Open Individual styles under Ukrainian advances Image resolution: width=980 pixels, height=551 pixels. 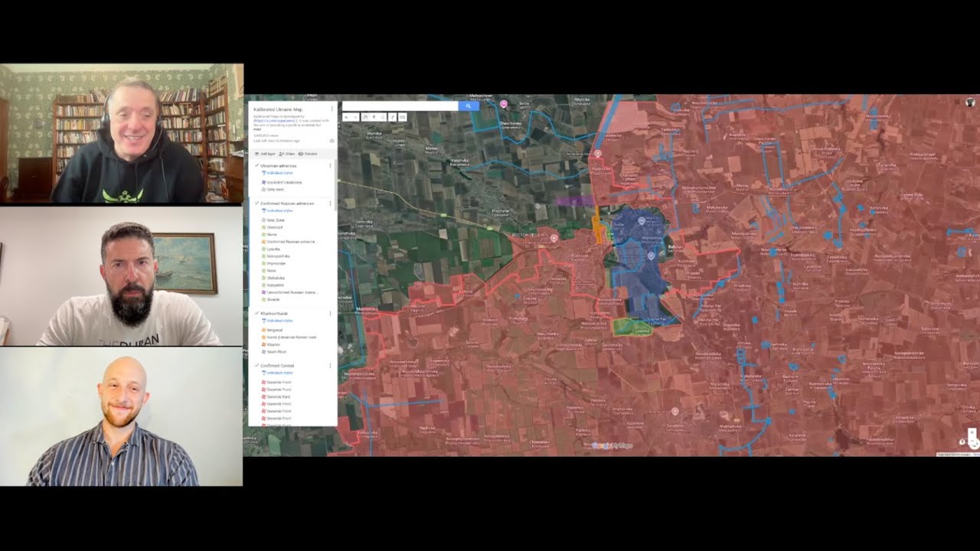pyautogui.click(x=279, y=173)
